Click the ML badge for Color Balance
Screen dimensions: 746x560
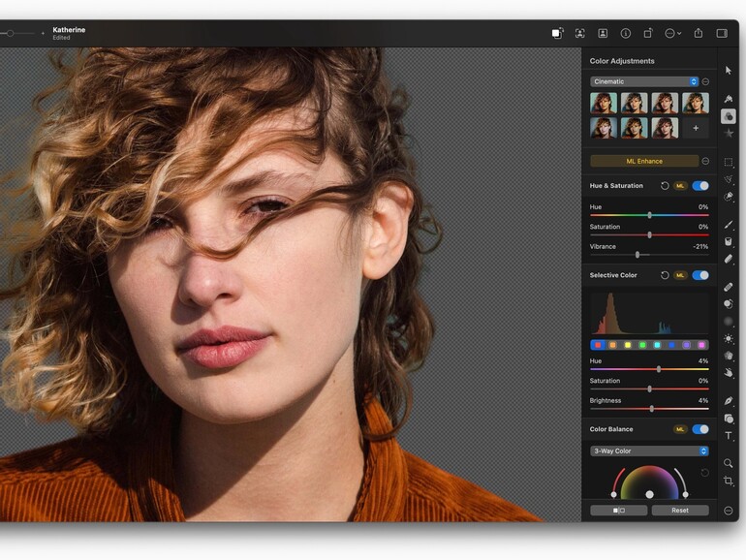[x=680, y=429]
